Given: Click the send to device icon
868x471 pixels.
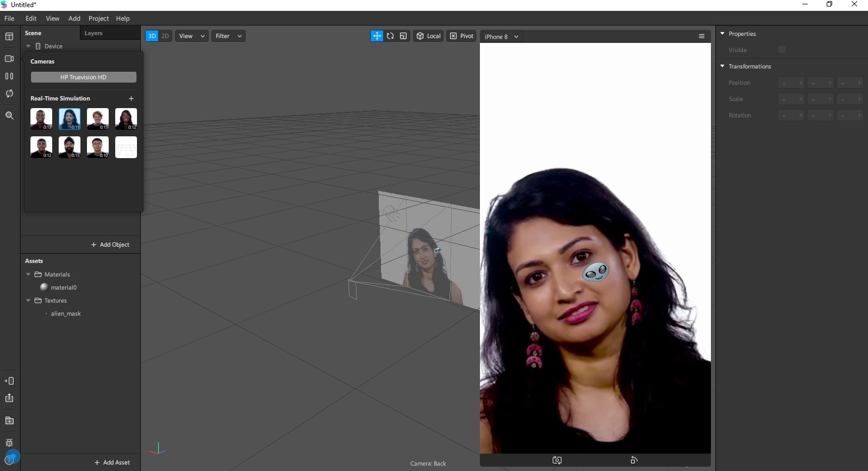Looking at the screenshot, I should pyautogui.click(x=9, y=381).
